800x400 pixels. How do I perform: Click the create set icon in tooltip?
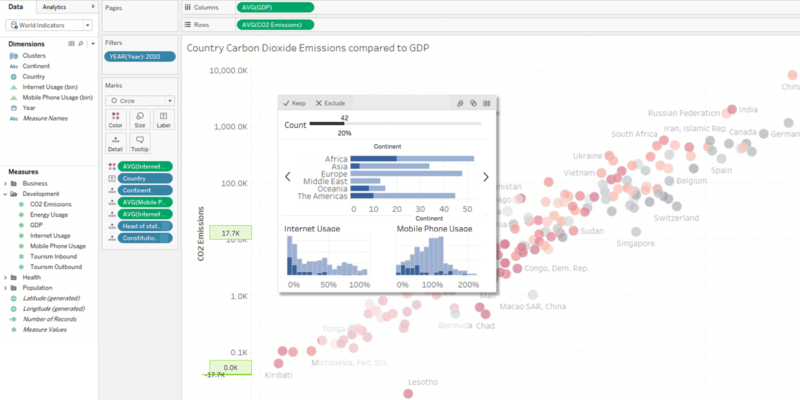pos(473,103)
